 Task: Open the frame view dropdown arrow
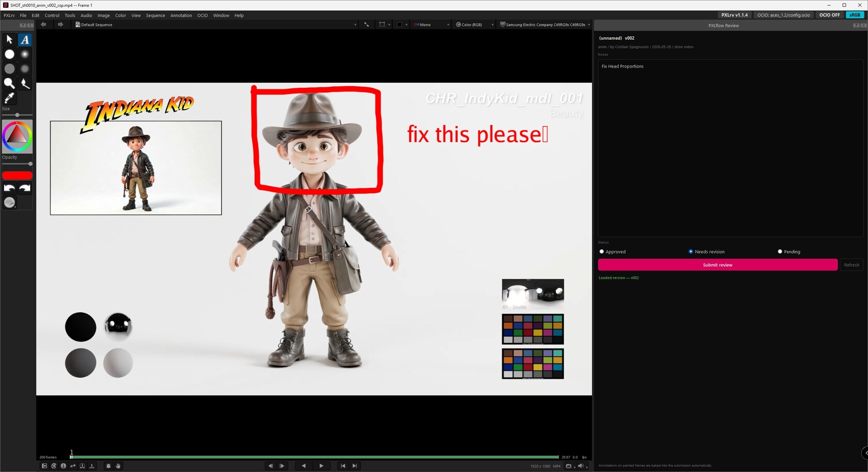389,25
